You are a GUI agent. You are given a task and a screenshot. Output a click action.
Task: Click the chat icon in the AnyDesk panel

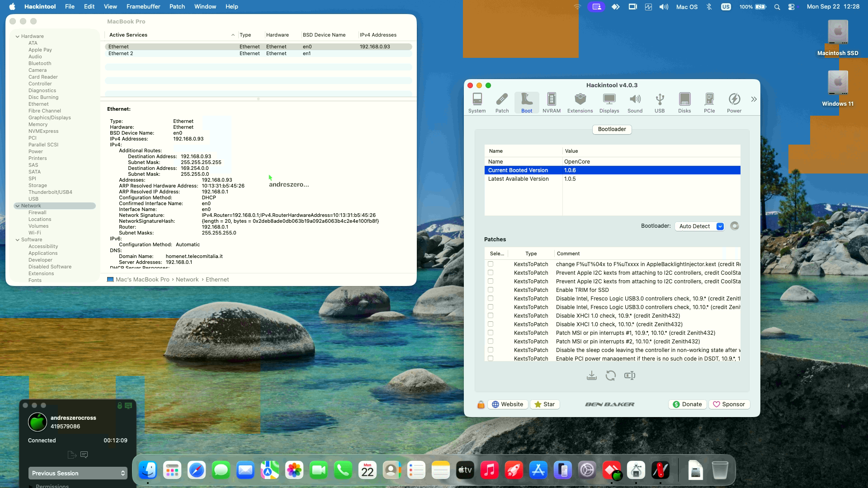click(84, 455)
